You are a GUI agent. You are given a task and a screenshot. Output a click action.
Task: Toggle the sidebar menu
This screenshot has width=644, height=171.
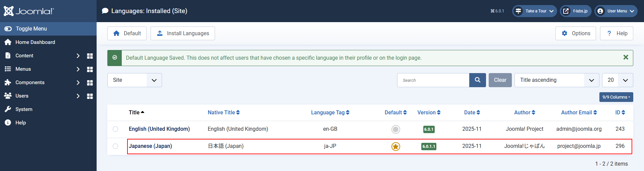(31, 29)
